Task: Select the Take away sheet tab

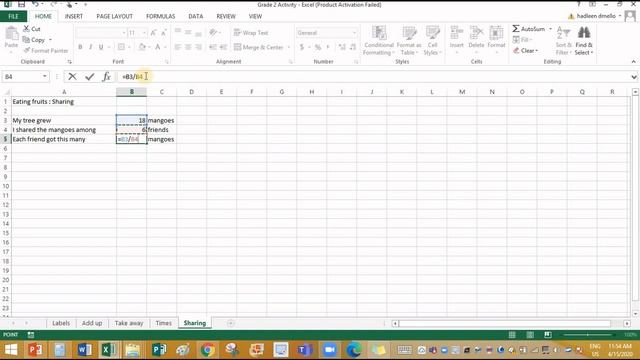Action: (129, 323)
